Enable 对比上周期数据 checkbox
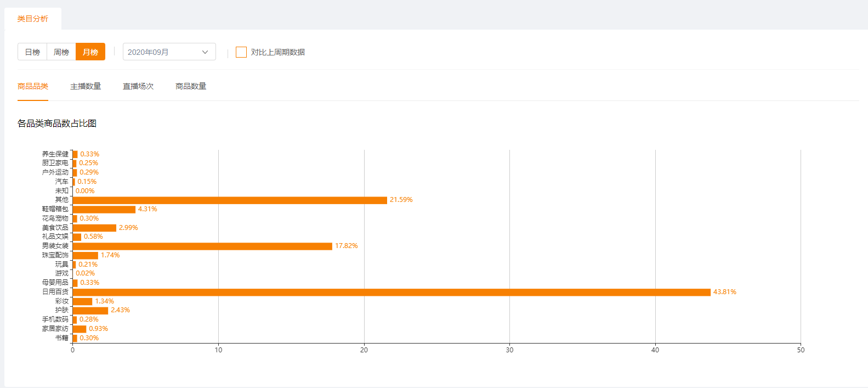This screenshot has height=388, width=868. click(241, 52)
